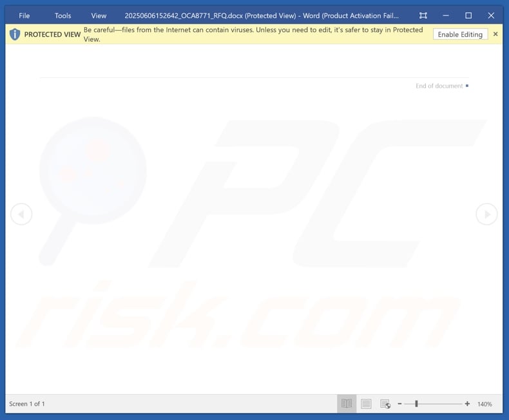
Task: Click the zoom slider handle
Action: click(x=416, y=404)
